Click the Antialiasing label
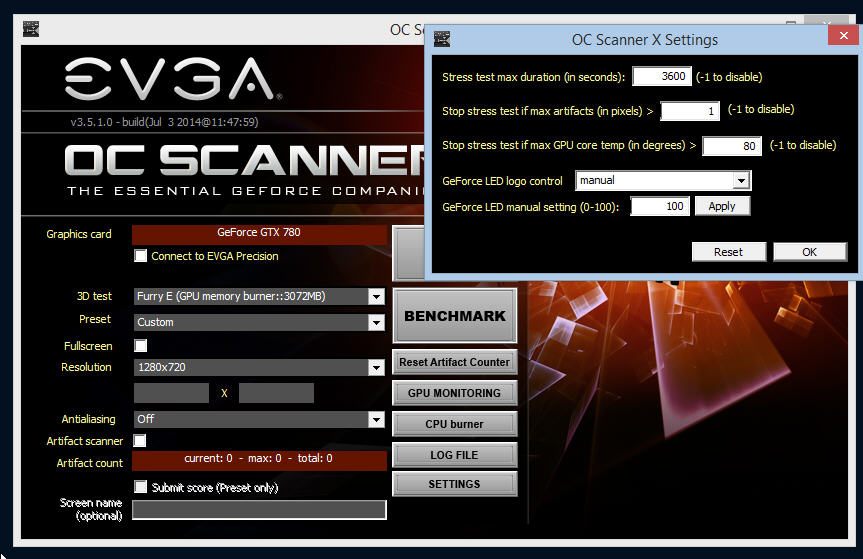 click(x=89, y=419)
